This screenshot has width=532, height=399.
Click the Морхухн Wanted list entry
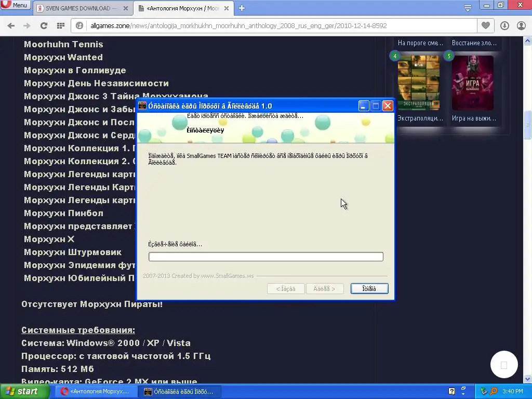pos(63,57)
